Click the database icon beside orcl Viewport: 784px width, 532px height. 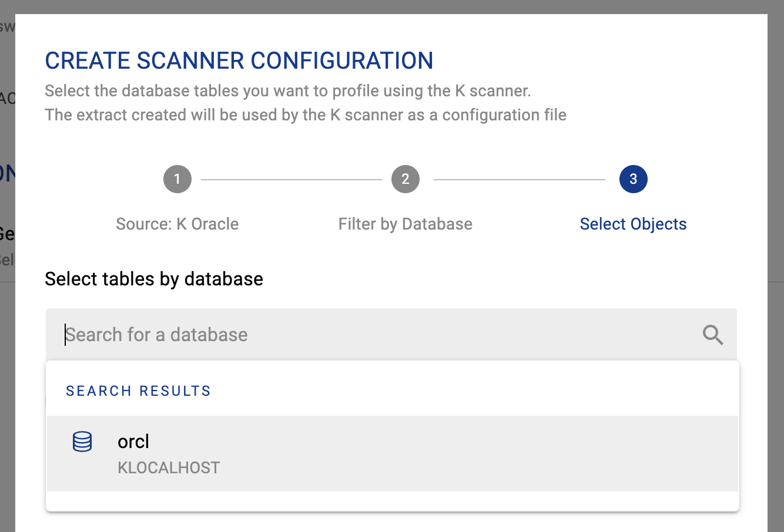coord(82,442)
